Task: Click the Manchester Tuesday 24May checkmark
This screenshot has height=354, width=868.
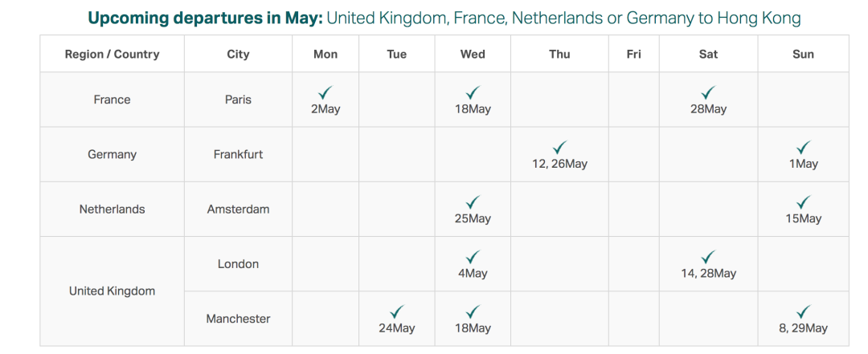Action: click(397, 312)
